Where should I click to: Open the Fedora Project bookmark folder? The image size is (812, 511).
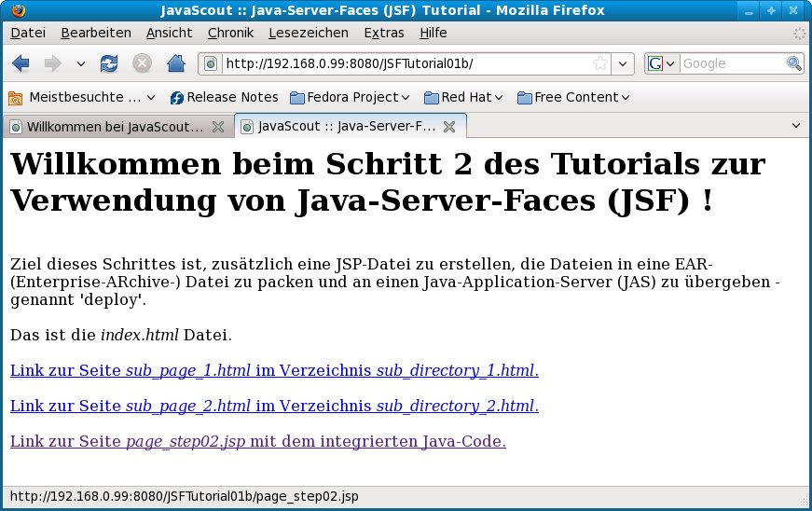(350, 97)
